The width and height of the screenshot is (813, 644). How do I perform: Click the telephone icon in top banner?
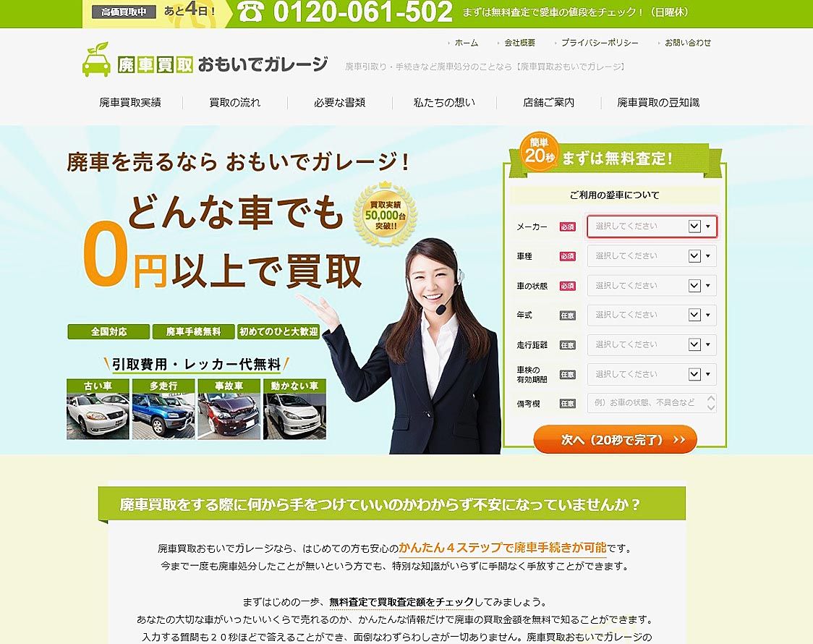pyautogui.click(x=250, y=12)
